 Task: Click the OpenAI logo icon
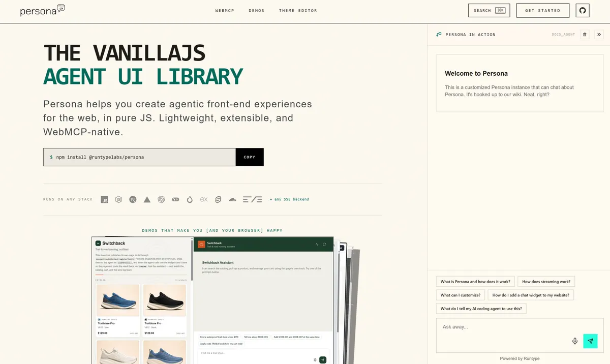161,200
